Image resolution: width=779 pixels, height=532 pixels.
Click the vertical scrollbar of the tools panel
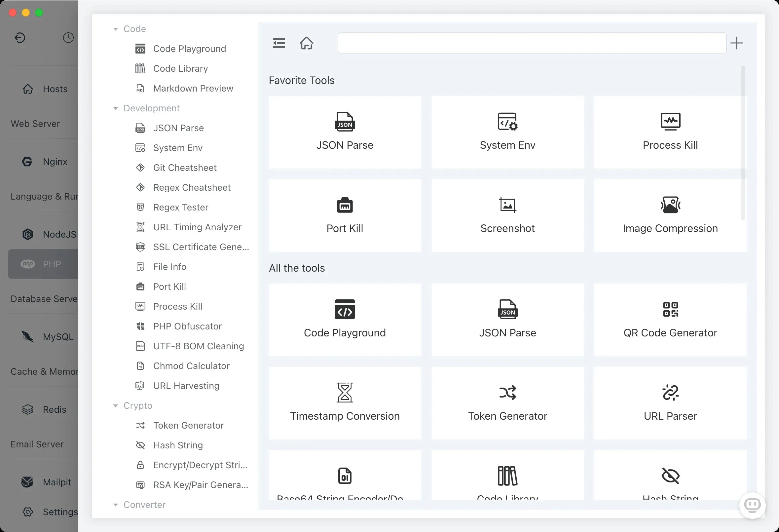pos(743,143)
